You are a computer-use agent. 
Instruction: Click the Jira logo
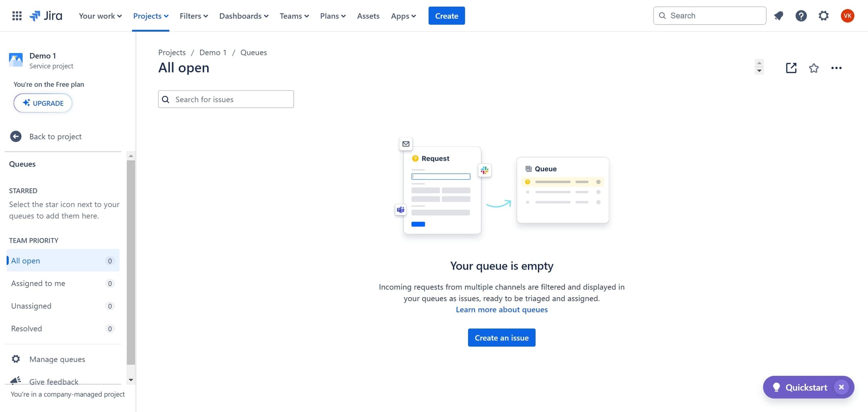[46, 16]
